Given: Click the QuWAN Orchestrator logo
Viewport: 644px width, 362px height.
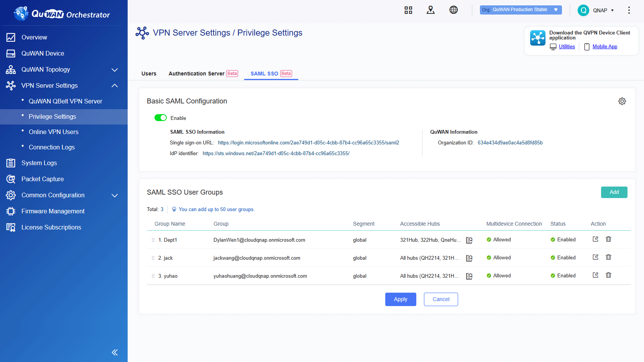Looking at the screenshot, I should tap(62, 14).
